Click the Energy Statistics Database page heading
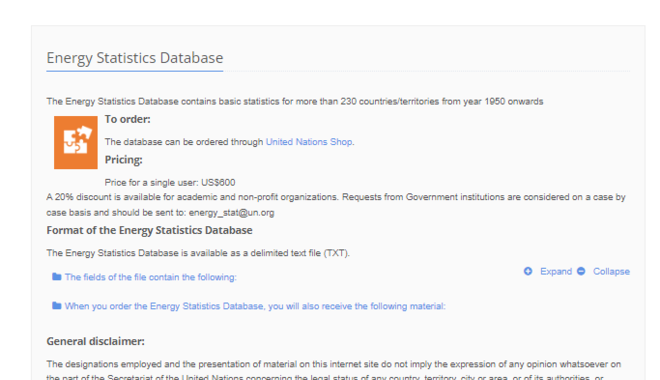Screen dimensions: 660x380 [x=135, y=58]
